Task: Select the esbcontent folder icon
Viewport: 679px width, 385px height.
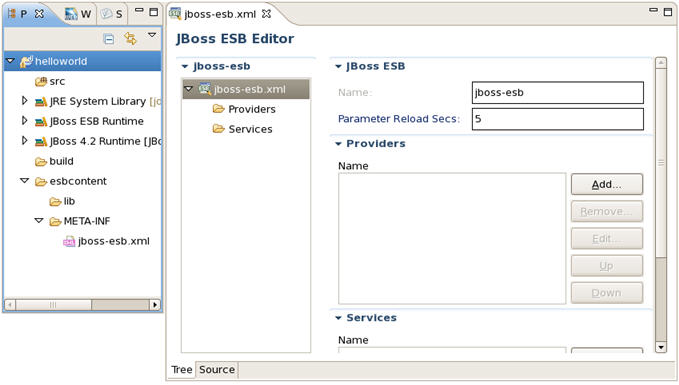Action: pos(41,181)
